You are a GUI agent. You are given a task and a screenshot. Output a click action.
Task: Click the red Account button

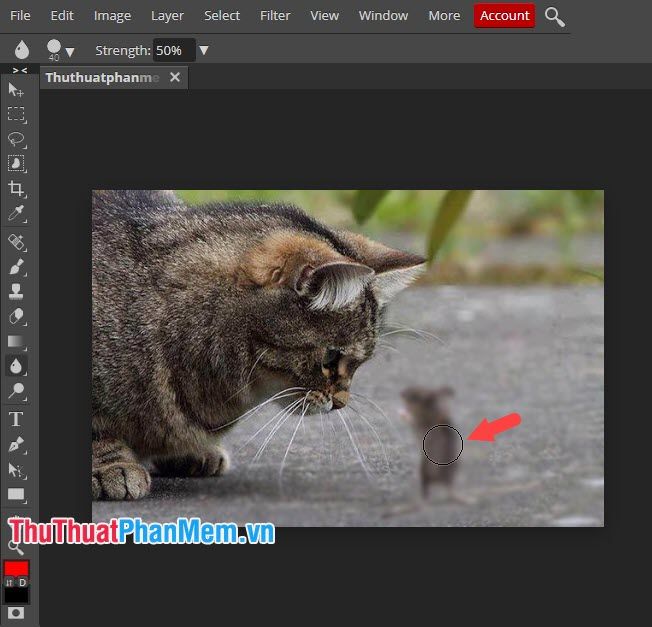[504, 16]
